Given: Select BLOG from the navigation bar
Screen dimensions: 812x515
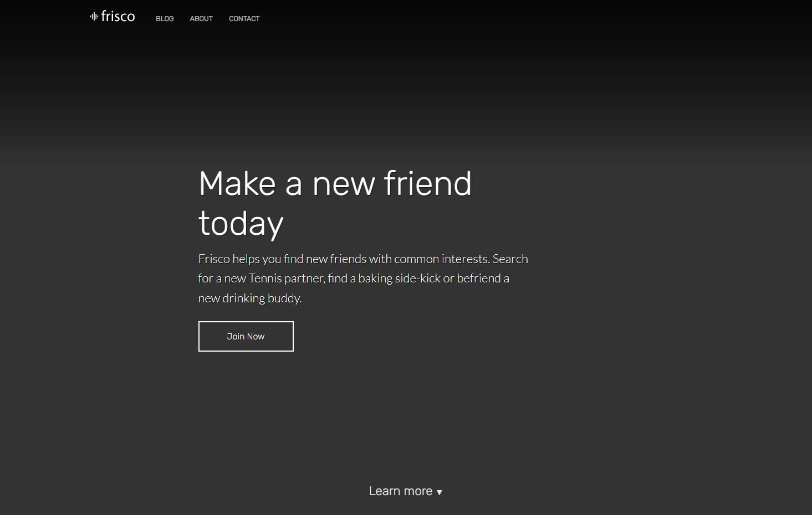Looking at the screenshot, I should pos(164,18).
